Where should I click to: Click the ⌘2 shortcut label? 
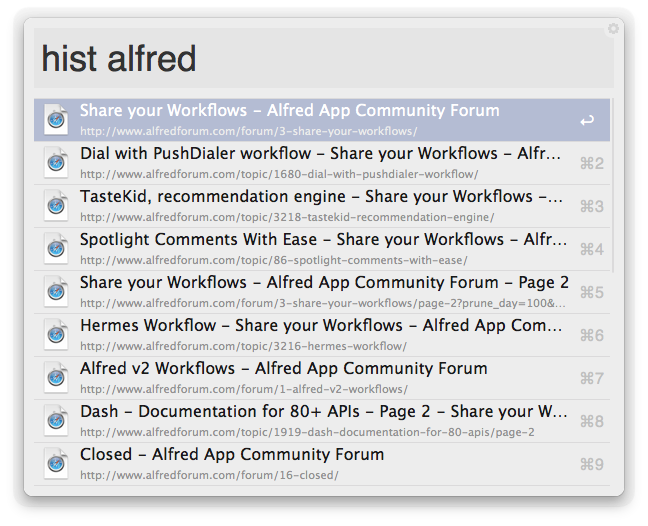coord(592,164)
